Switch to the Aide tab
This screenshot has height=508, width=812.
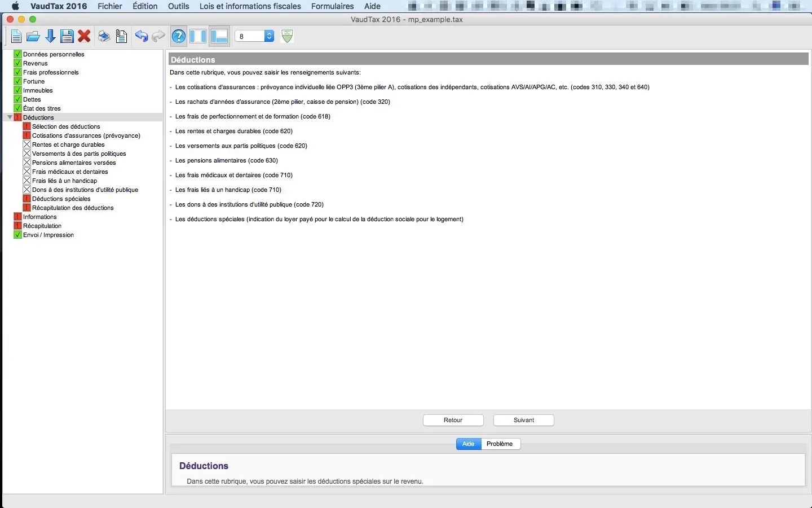click(x=469, y=444)
